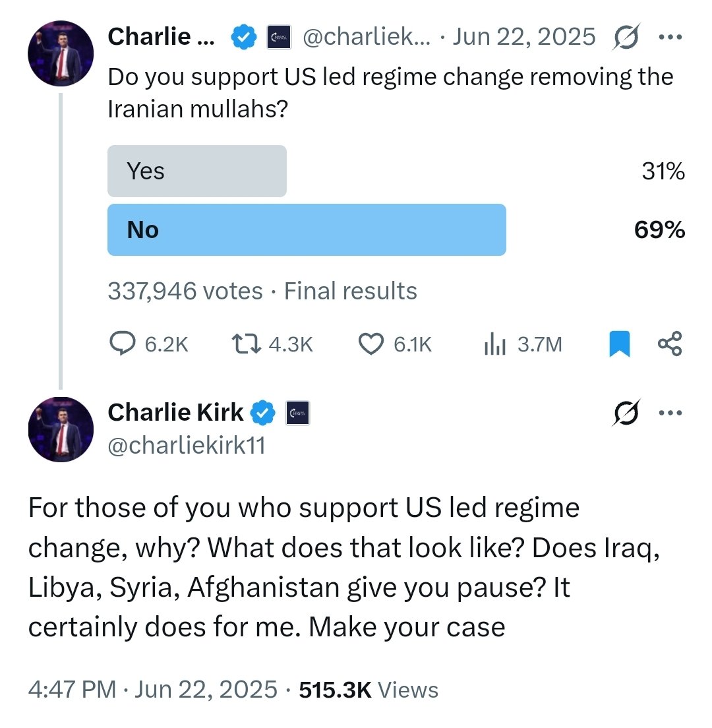Click the blue verified badge on top tweet
This screenshot has height=728, width=712.
coord(243,38)
